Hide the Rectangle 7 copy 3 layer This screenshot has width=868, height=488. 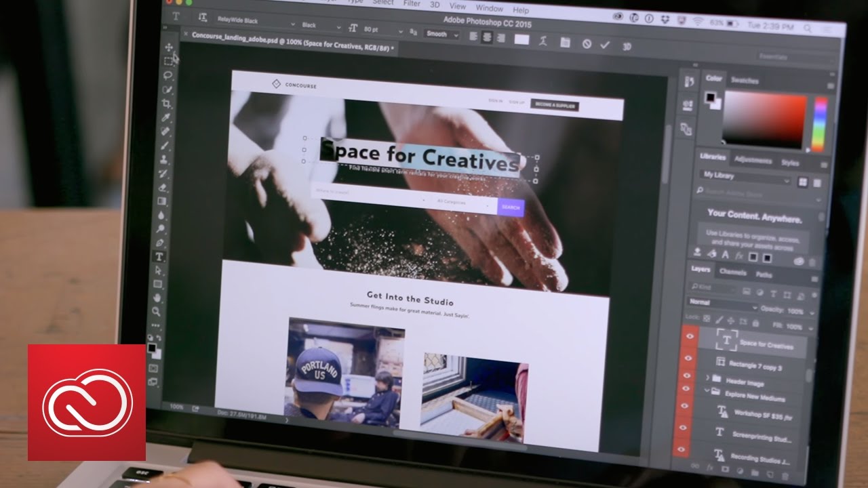point(689,358)
